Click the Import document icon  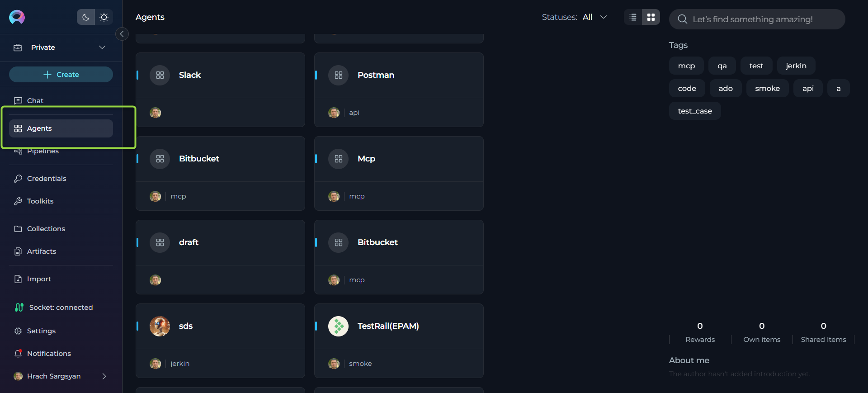tap(18, 279)
